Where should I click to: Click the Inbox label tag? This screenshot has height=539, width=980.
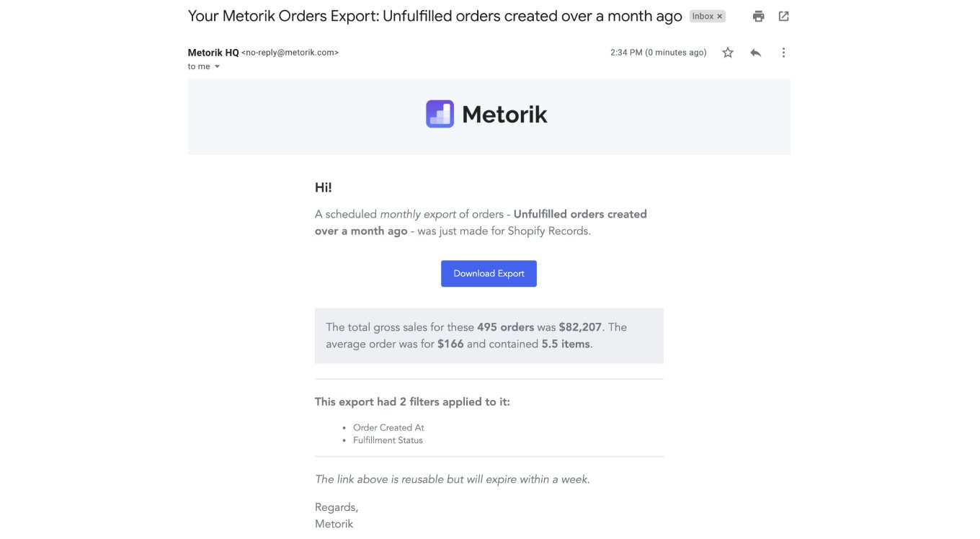[703, 17]
